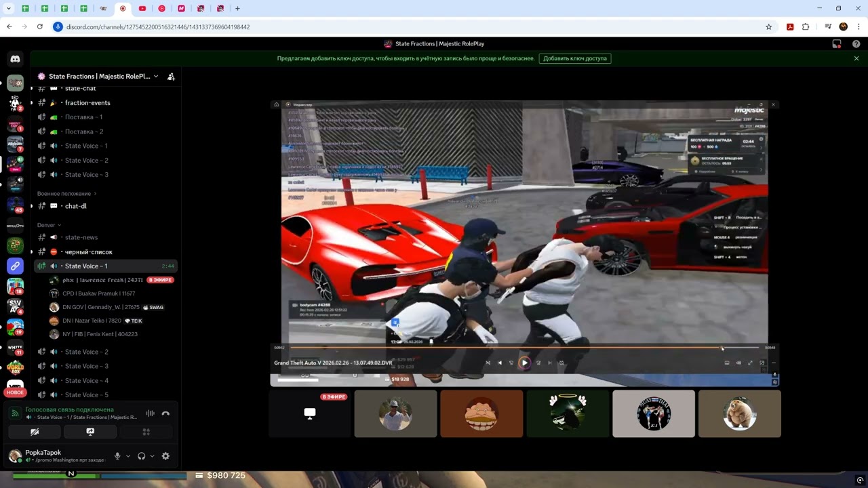Open Discord user settings gear

pos(165,456)
